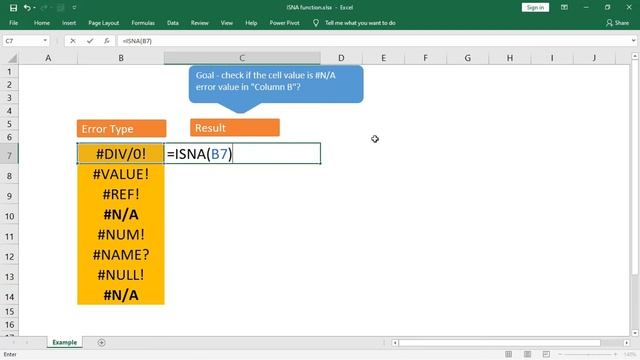Click the #N/A cell in row 10

pyautogui.click(x=121, y=215)
